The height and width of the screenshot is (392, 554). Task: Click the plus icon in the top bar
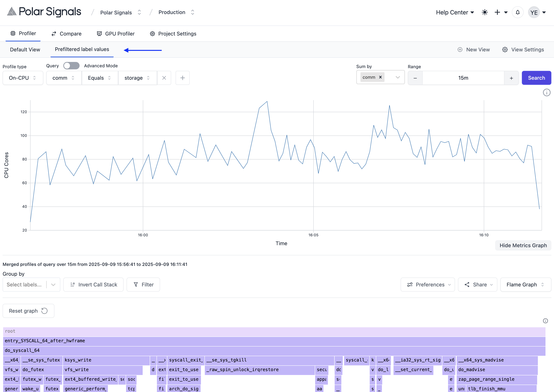coord(497,12)
